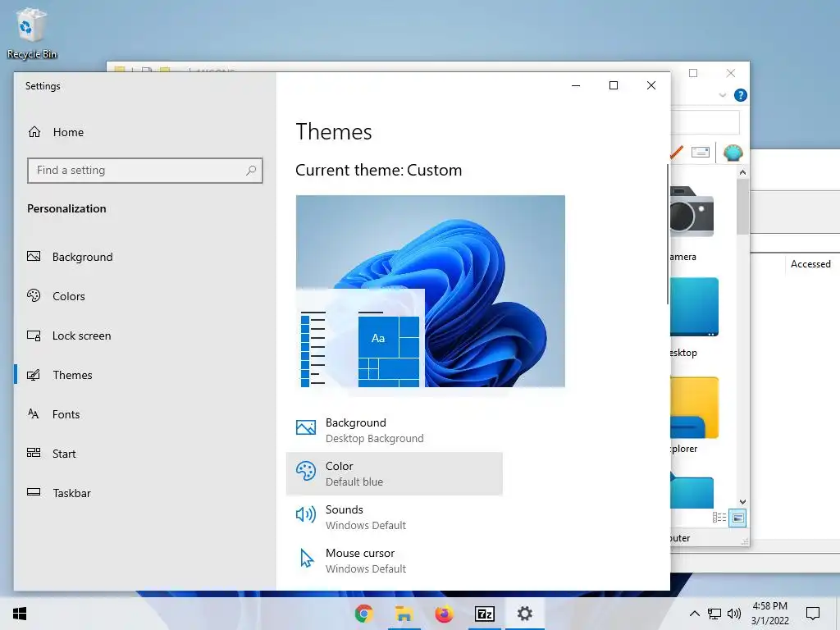Click Settings gear on taskbar
The height and width of the screenshot is (630, 840).
coord(524,614)
